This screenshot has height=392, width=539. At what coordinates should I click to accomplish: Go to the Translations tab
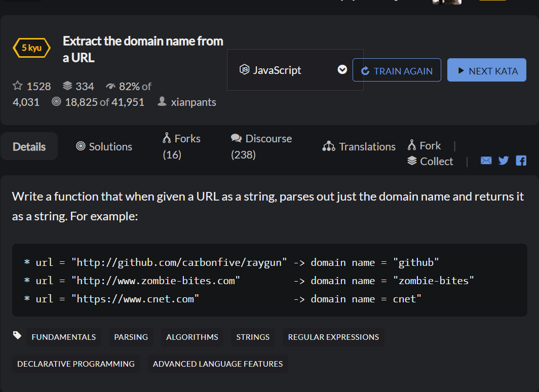pos(359,146)
